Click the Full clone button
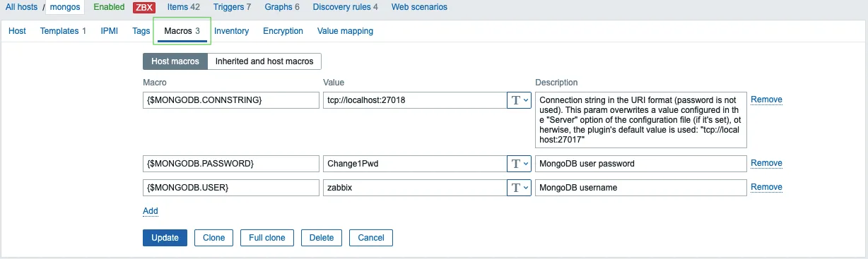 267,238
